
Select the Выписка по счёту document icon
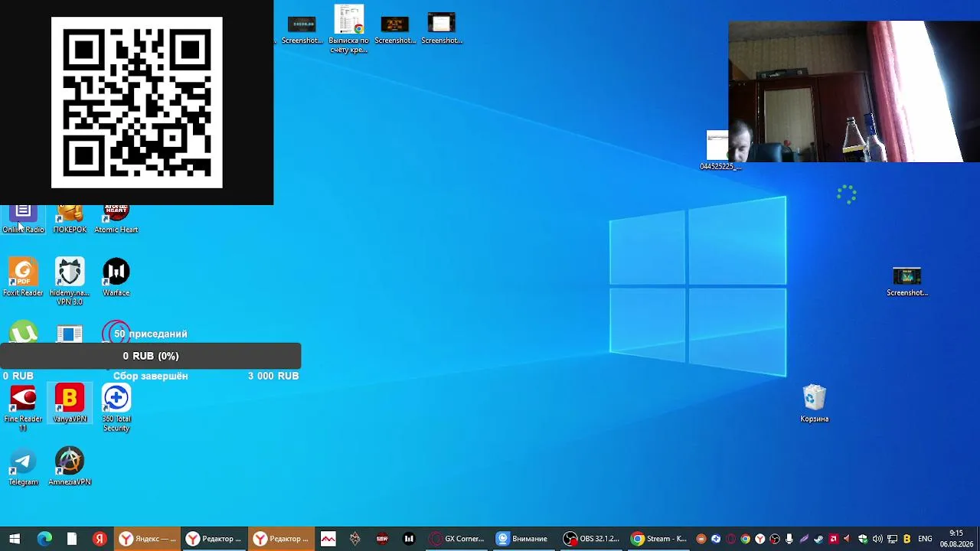(x=349, y=29)
